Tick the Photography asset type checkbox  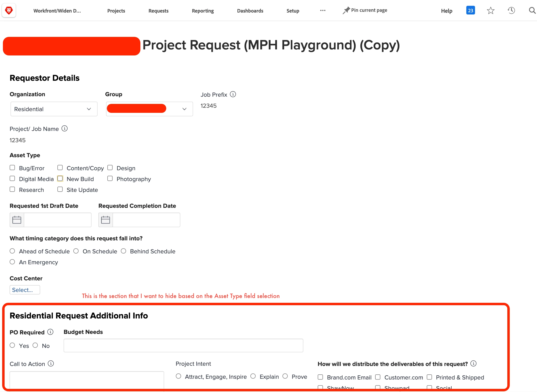click(x=110, y=179)
